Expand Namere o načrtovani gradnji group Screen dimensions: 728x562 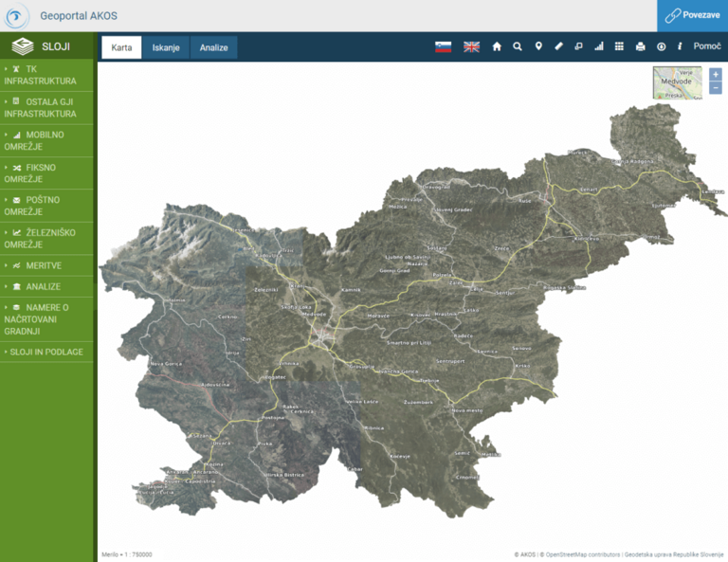click(6, 307)
